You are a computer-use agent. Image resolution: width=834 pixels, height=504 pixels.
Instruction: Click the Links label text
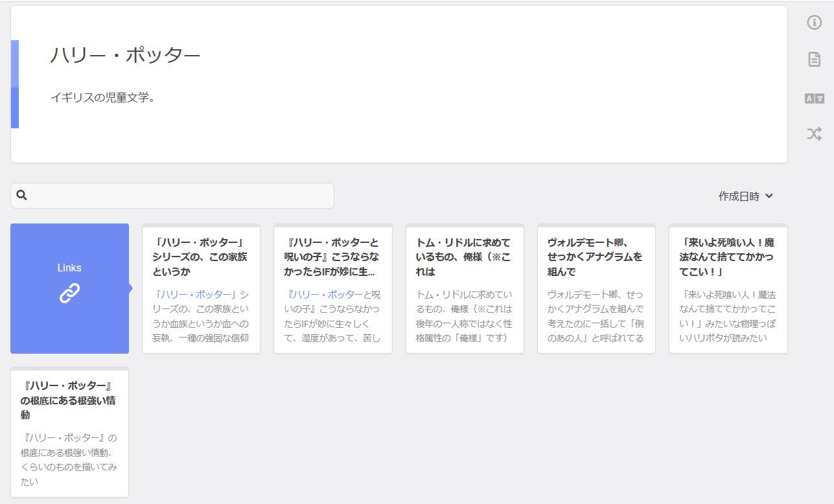(69, 268)
